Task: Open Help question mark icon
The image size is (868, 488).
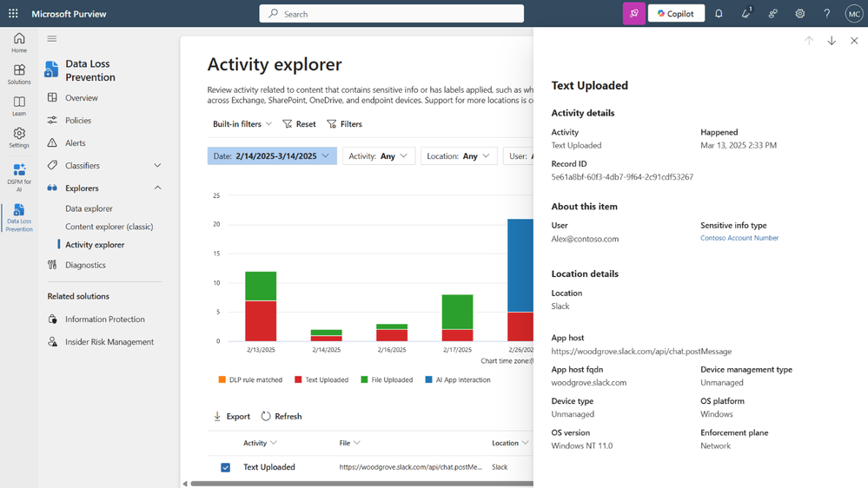Action: (827, 13)
